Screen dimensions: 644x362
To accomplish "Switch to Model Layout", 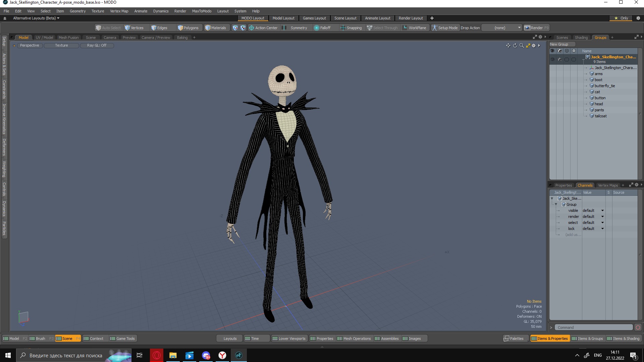I will [x=283, y=18].
